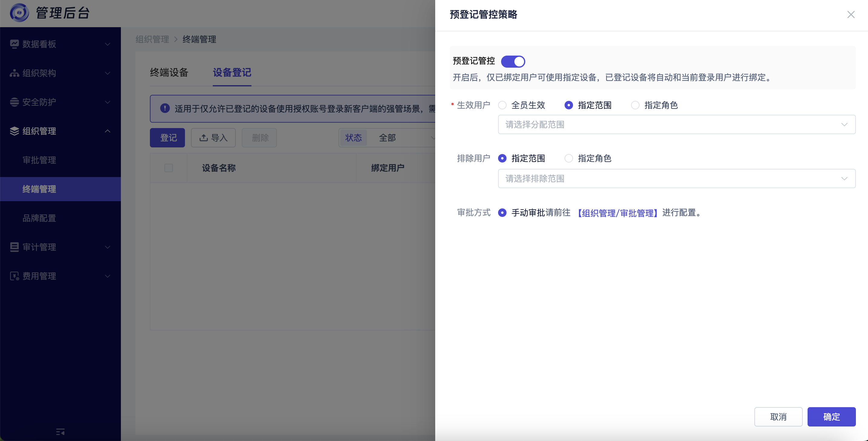
Task: Open the 请选择排除范围 dropdown
Action: click(x=677, y=179)
